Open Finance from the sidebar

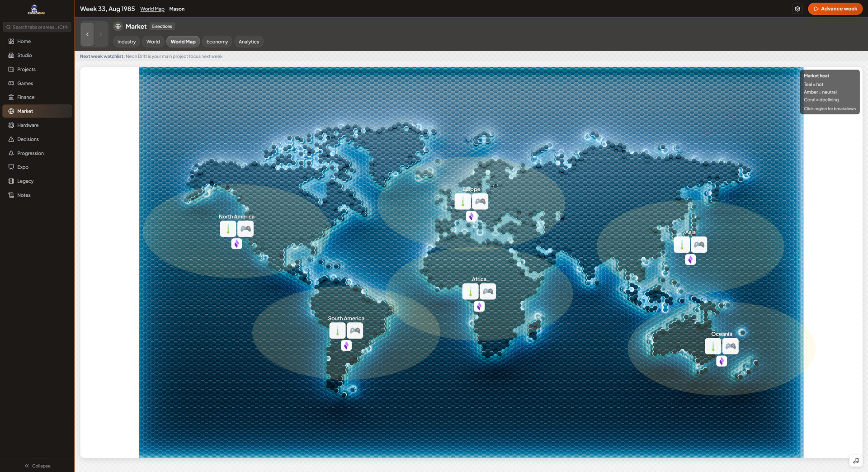pos(26,97)
